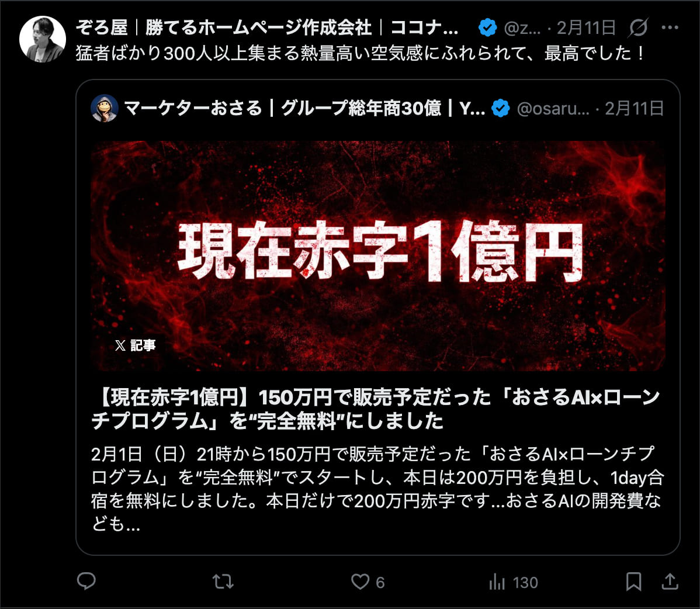Open view analytics bar chart icon
This screenshot has width=700, height=609.
pos(497,582)
